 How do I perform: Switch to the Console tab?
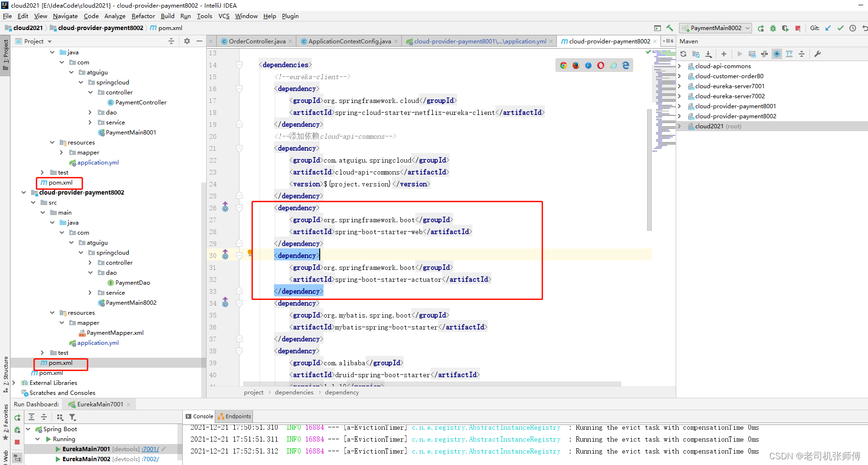tap(199, 416)
